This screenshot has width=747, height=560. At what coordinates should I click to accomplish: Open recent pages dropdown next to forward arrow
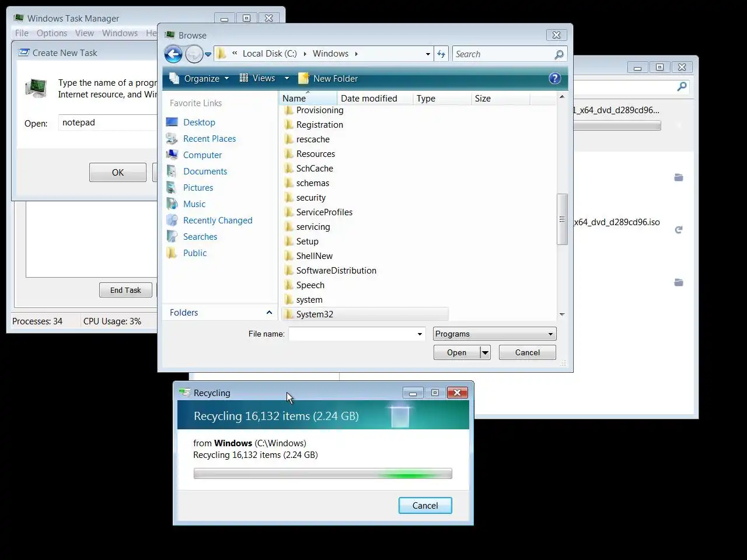coord(208,55)
